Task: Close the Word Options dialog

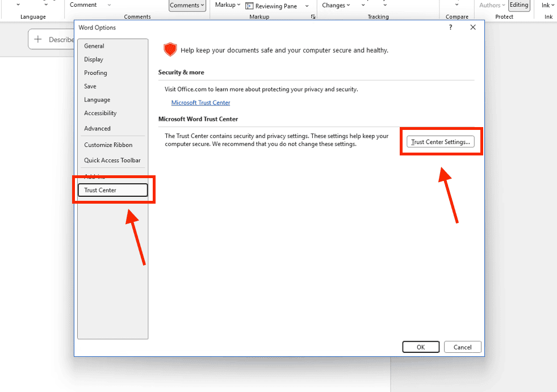Action: [x=473, y=27]
